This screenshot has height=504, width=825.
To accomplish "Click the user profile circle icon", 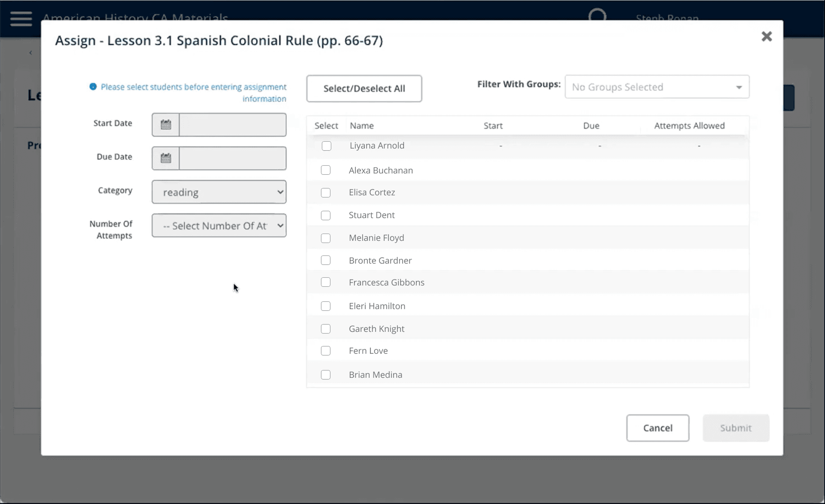I will [598, 15].
